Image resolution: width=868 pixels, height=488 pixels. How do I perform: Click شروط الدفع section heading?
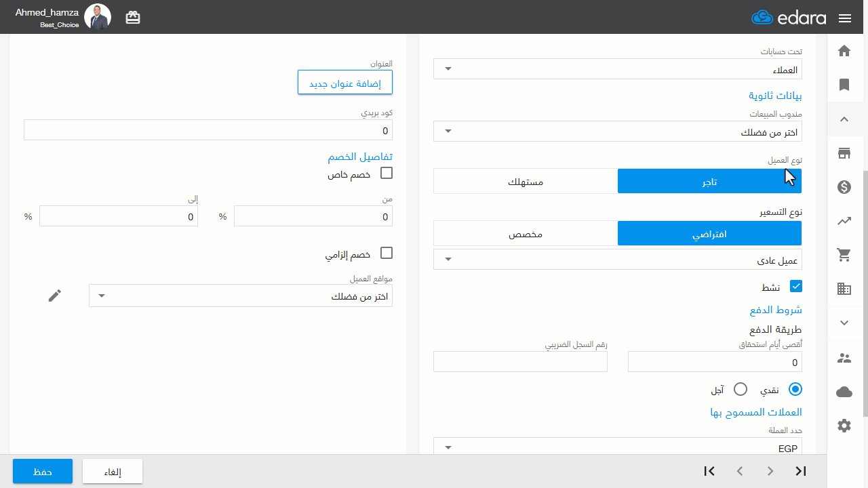(x=776, y=310)
